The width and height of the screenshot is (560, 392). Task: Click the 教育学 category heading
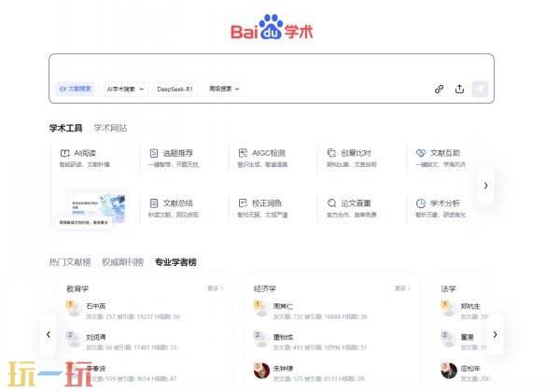click(x=77, y=288)
